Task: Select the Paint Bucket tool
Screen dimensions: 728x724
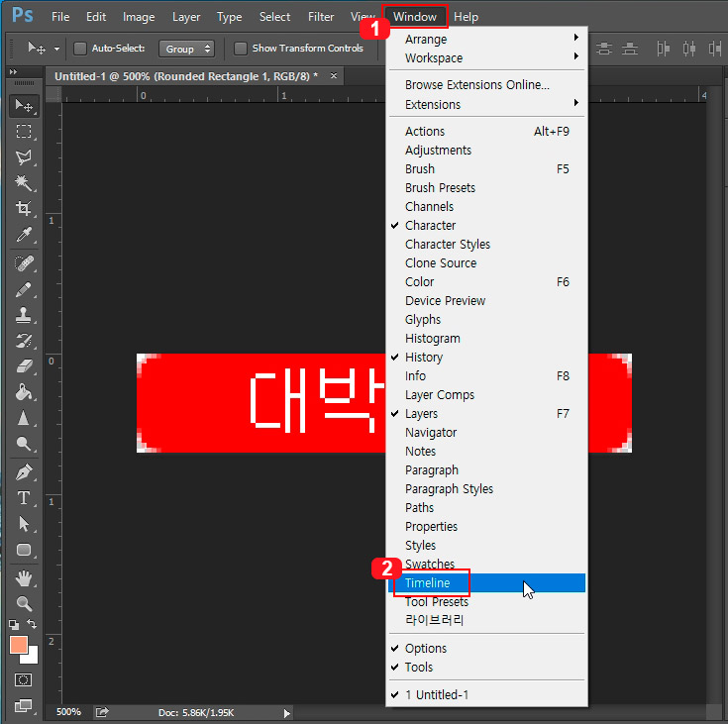Action: (x=24, y=392)
